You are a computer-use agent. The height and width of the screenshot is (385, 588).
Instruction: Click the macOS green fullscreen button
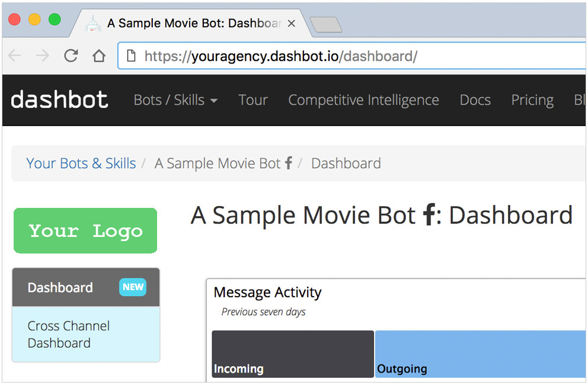tap(55, 19)
